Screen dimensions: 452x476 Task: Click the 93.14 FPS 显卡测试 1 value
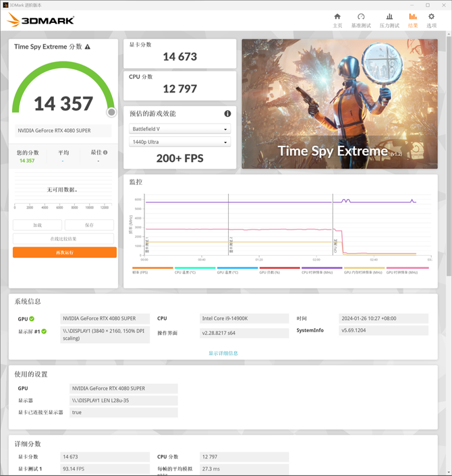click(x=105, y=469)
